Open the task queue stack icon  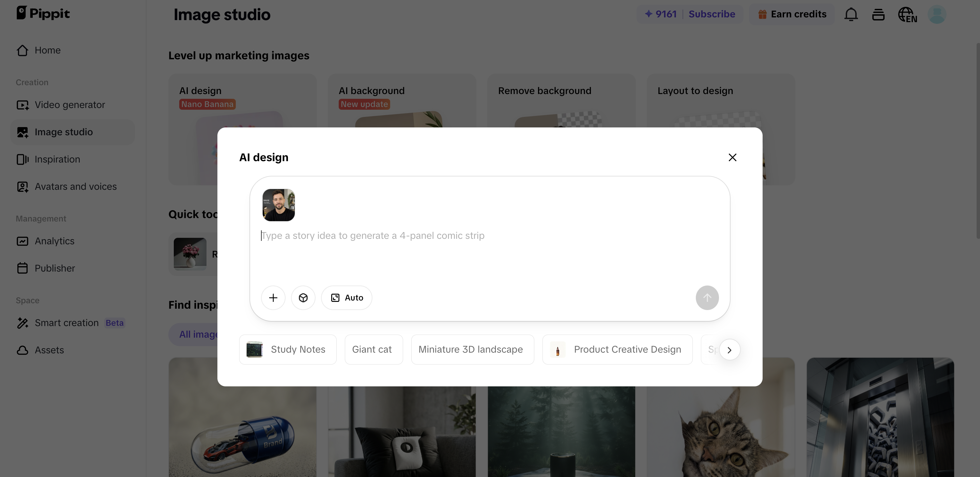(x=878, y=14)
